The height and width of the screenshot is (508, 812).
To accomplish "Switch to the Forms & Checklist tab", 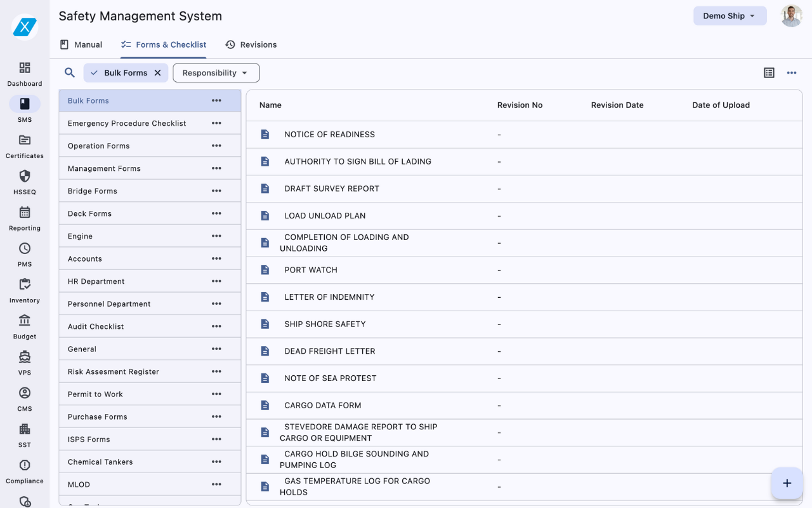I will click(x=164, y=44).
